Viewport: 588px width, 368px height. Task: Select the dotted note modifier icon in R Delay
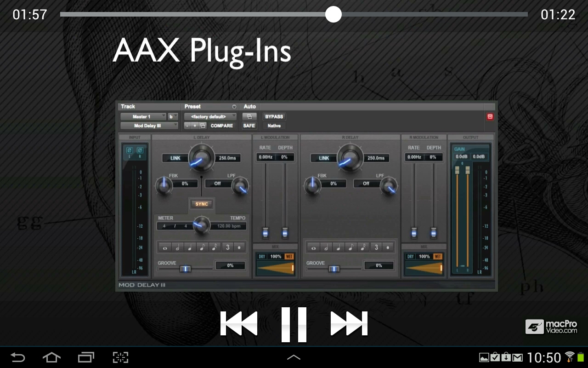click(x=388, y=247)
